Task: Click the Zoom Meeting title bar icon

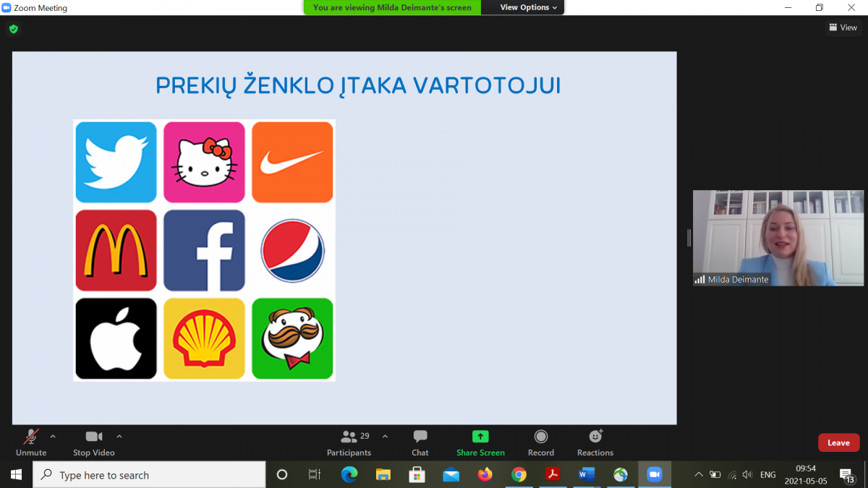Action: tap(7, 7)
